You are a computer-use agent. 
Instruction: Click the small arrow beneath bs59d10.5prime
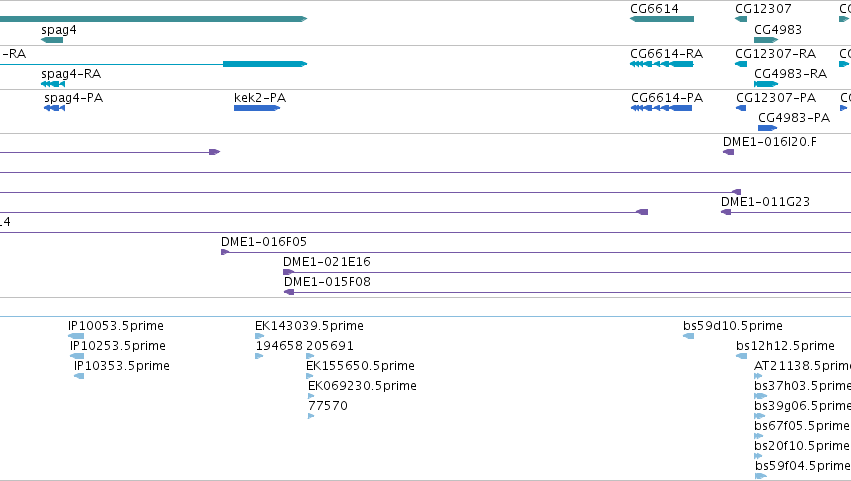pyautogui.click(x=688, y=336)
